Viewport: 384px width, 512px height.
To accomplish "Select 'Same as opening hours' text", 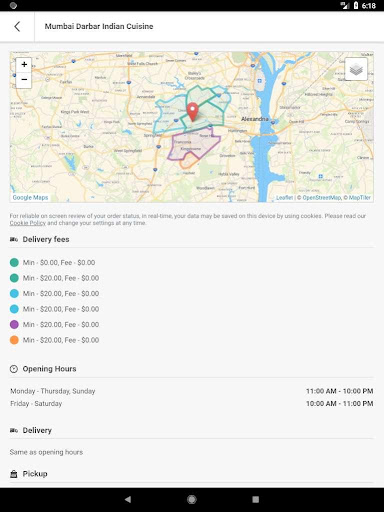I will pyautogui.click(x=46, y=452).
